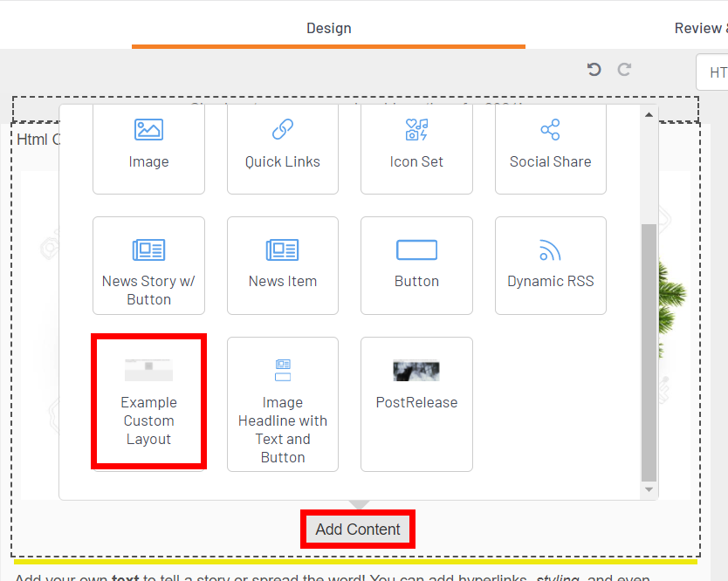This screenshot has height=581, width=728.
Task: Select the Image content block icon
Action: point(148,130)
